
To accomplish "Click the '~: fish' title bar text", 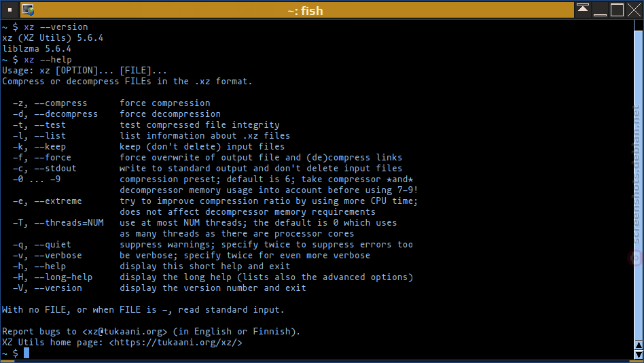I will pos(305,11).
